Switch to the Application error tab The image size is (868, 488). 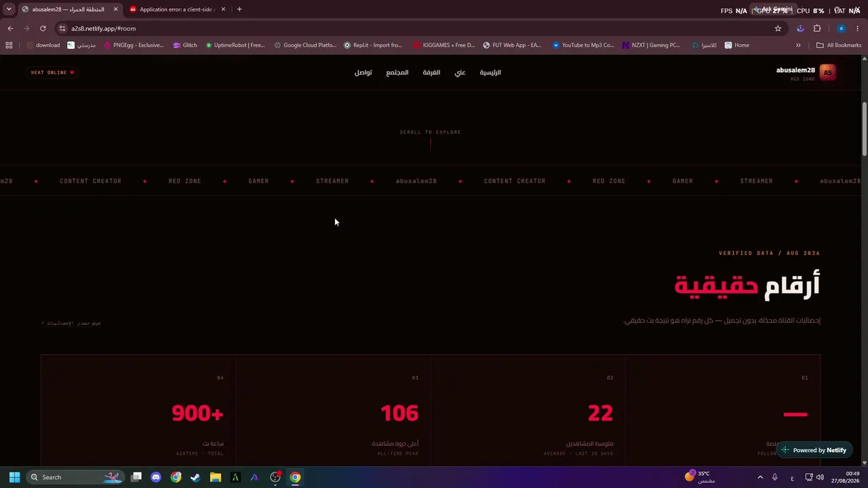[x=176, y=9]
